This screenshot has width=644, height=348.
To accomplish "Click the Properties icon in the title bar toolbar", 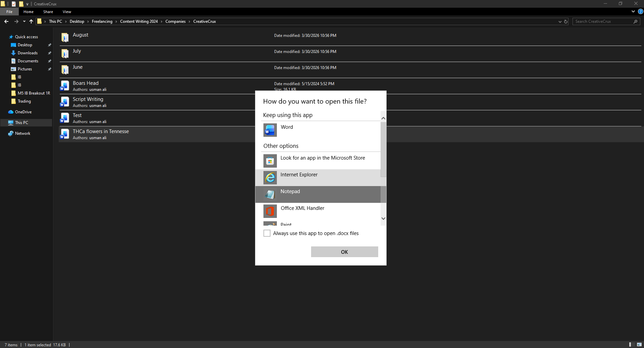I will pyautogui.click(x=14, y=4).
